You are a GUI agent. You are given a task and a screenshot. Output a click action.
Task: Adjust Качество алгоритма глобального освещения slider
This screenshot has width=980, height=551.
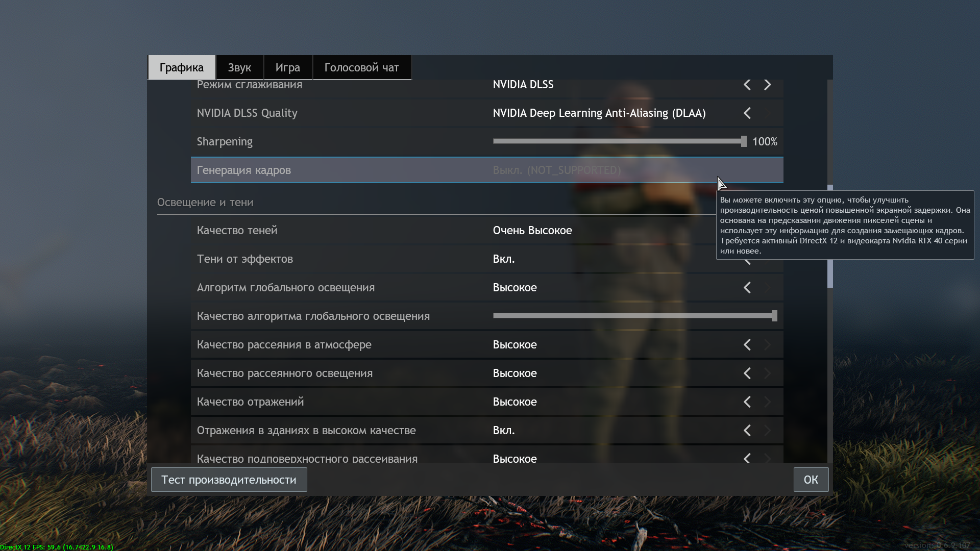635,316
